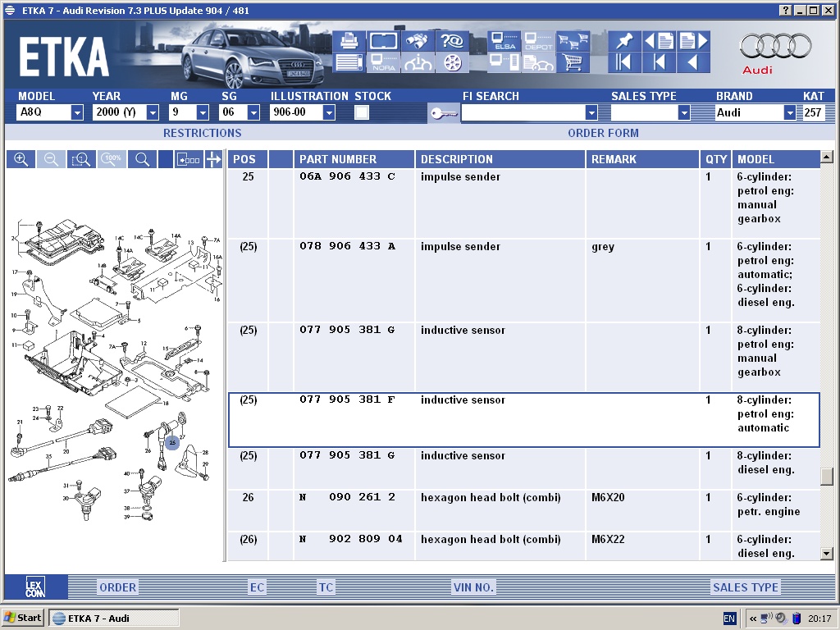Click the key icon beside FI SEARCH

click(444, 113)
